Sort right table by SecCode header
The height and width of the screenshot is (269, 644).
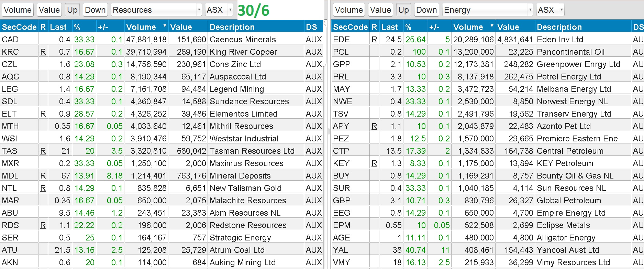[x=351, y=27]
